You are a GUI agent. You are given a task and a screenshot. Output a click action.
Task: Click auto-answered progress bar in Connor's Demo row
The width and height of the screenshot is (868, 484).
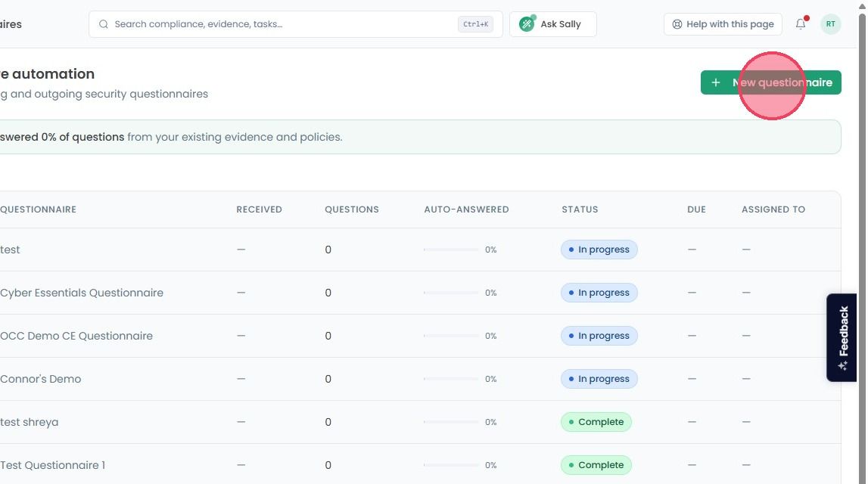pos(451,379)
